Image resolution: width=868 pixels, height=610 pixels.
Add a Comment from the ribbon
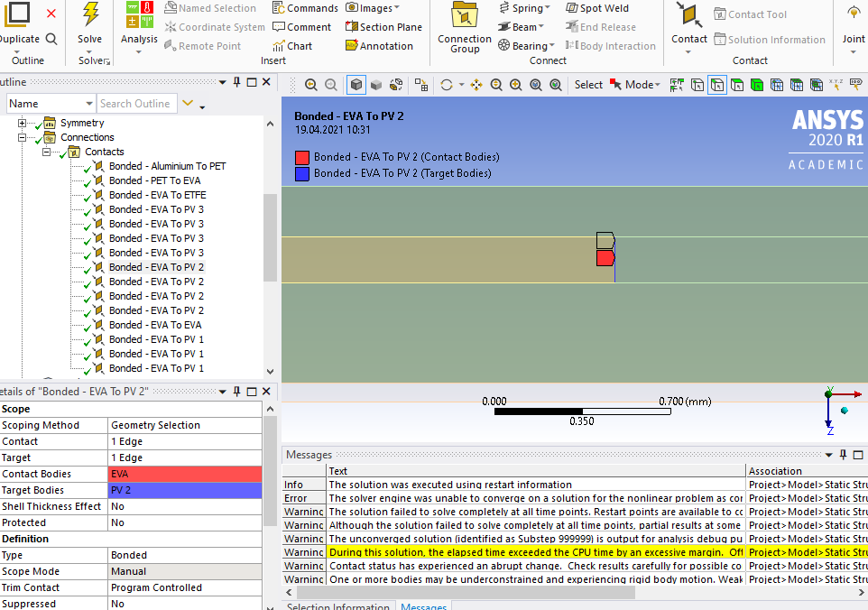point(301,27)
